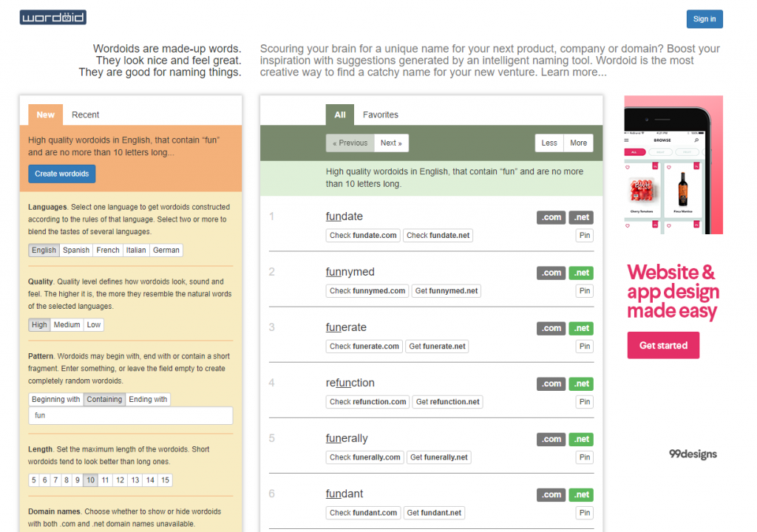
Task: Open the 'Check refunction.com' link
Action: [x=367, y=402]
